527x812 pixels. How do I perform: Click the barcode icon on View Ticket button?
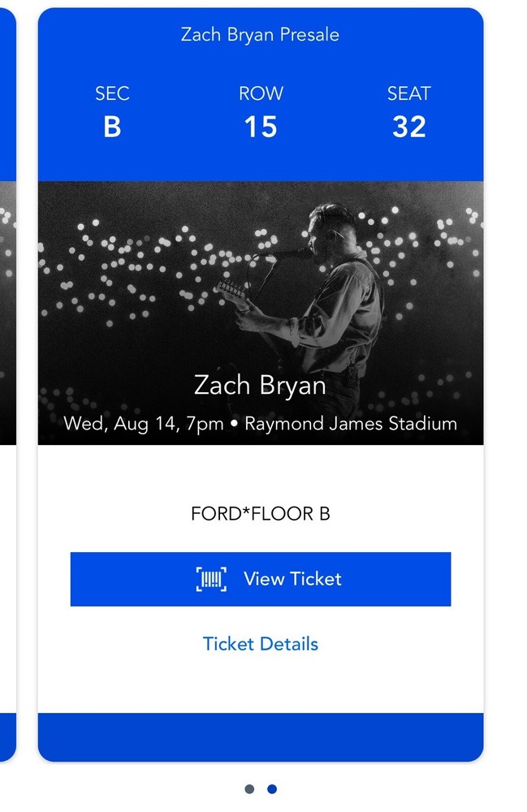pyautogui.click(x=209, y=578)
